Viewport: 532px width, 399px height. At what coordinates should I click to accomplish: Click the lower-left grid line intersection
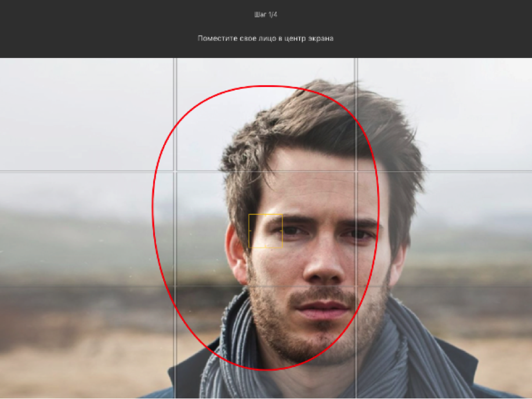point(175,285)
